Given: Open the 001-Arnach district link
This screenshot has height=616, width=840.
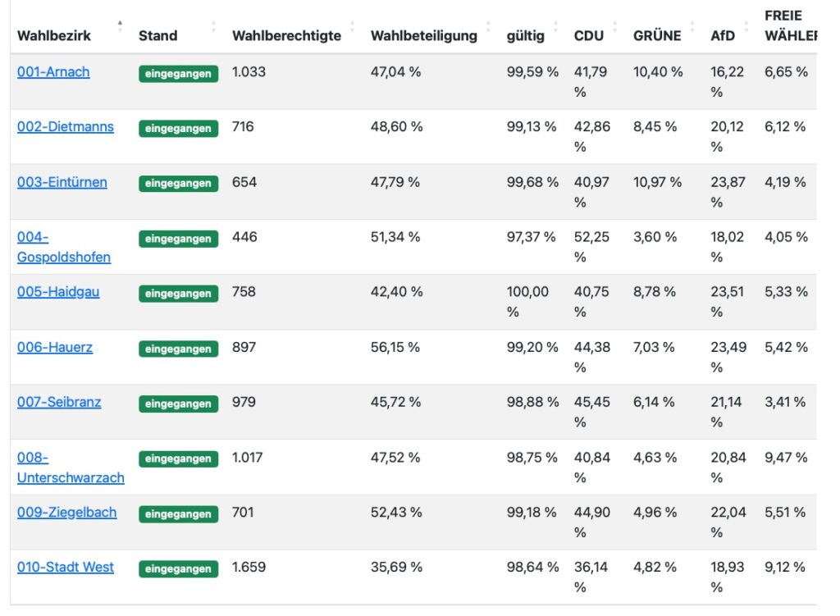Looking at the screenshot, I should pyautogui.click(x=53, y=72).
